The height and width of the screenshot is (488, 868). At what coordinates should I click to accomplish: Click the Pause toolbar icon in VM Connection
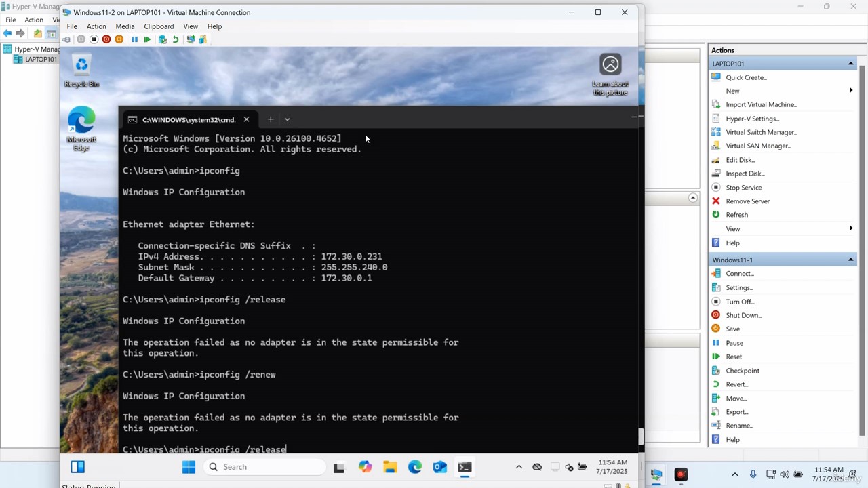(x=134, y=39)
